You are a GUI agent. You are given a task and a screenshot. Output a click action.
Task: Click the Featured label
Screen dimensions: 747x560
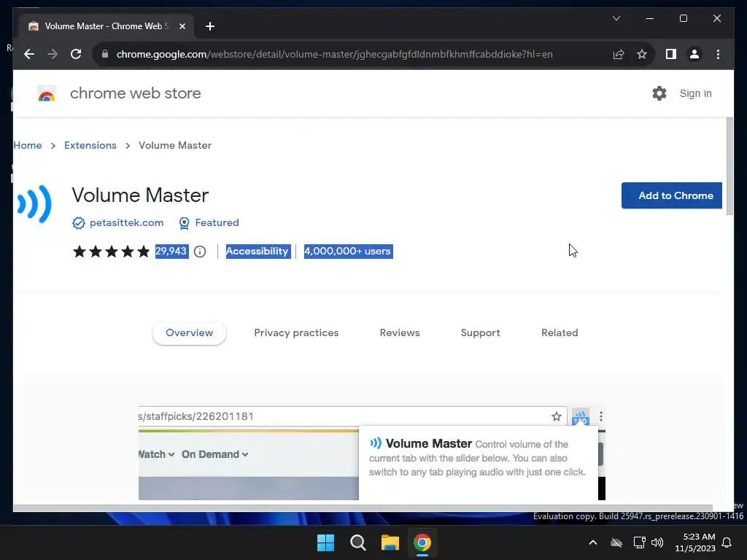coord(217,223)
